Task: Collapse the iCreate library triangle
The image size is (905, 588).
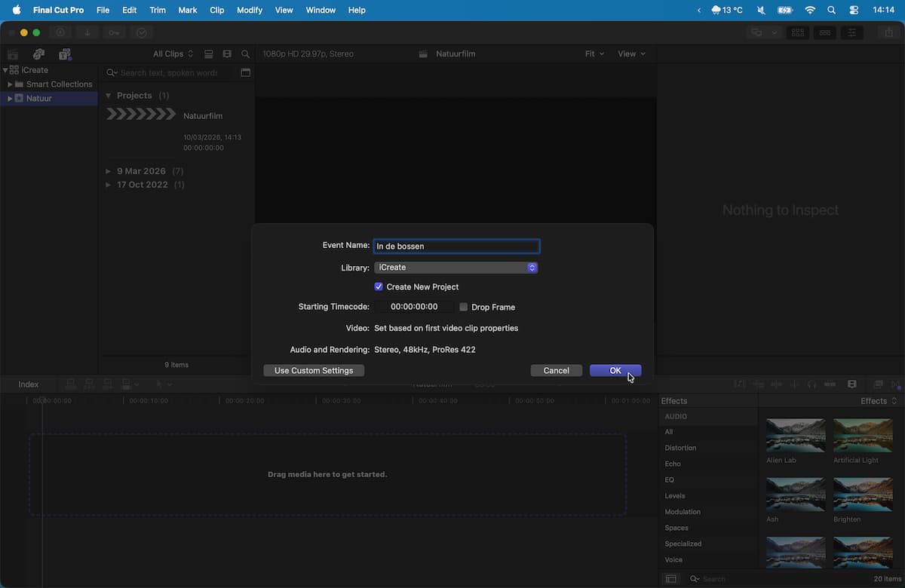Action: [x=5, y=70]
